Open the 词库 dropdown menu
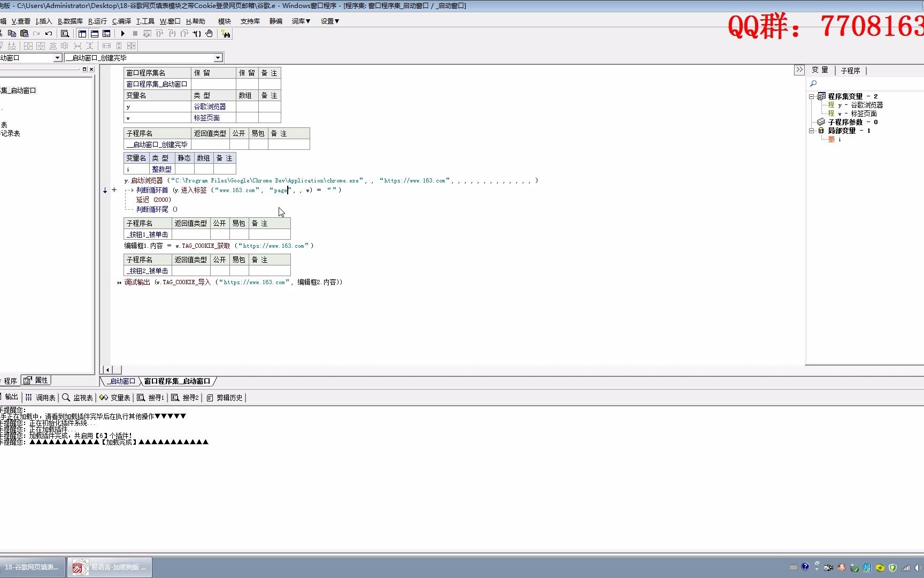Viewport: 924px width, 578px height. pyautogui.click(x=301, y=21)
